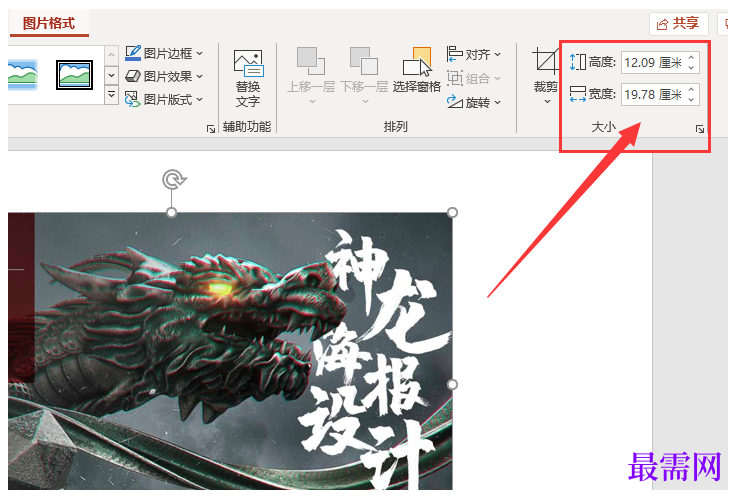Increase picture width with up stepper
The height and width of the screenshot is (498, 740).
[x=691, y=90]
